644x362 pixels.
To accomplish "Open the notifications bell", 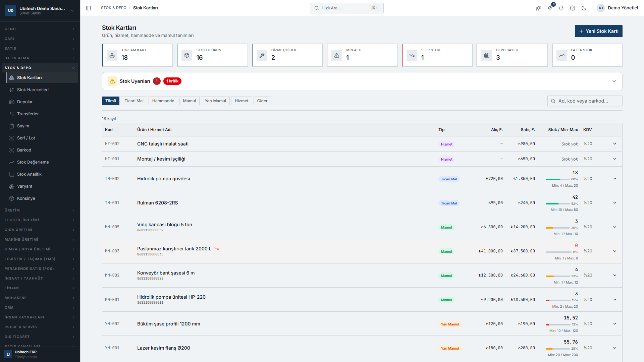I will 561,8.
